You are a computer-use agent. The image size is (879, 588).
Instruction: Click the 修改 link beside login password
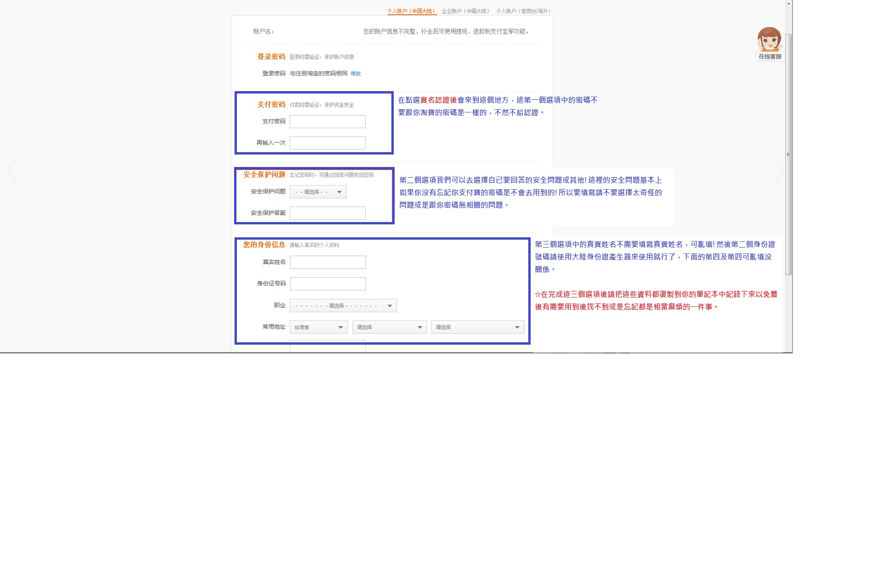(355, 74)
